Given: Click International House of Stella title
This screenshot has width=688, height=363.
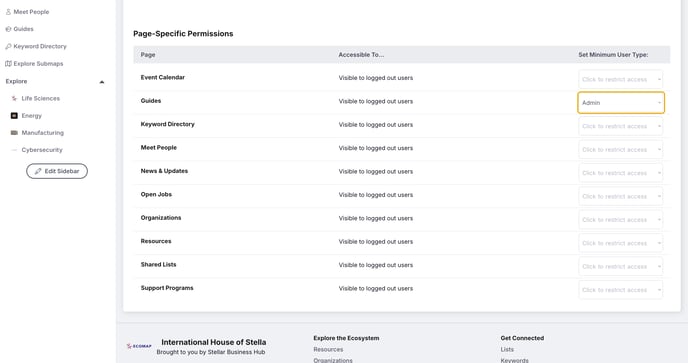Looking at the screenshot, I should point(214,342).
